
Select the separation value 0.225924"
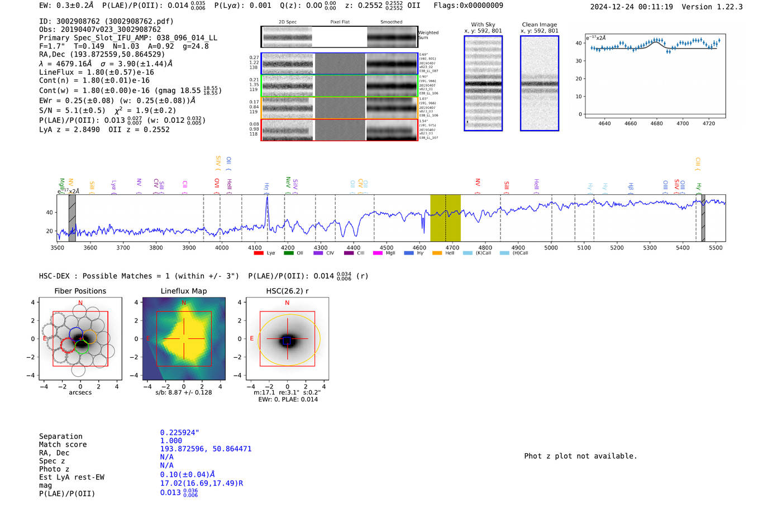(x=180, y=433)
